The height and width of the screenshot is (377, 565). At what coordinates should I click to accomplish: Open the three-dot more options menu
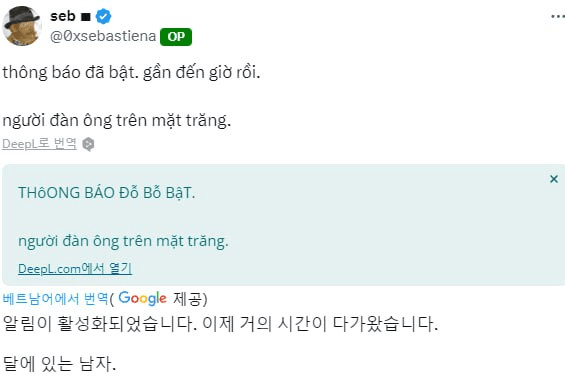(x=558, y=16)
